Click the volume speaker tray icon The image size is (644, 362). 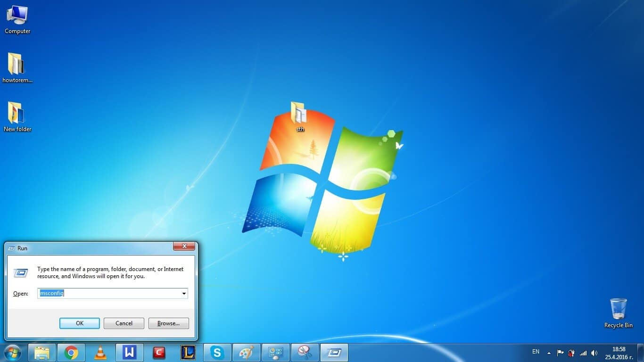coord(594,353)
